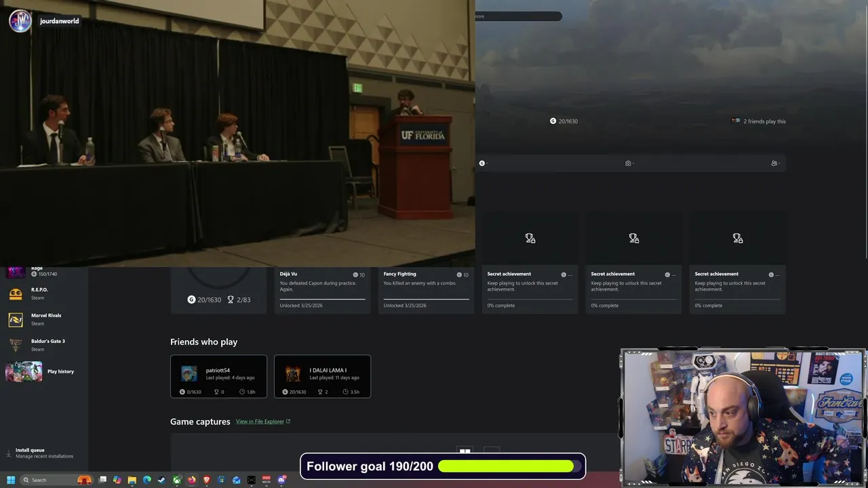
Task: Click the Voicemeeter taskbar icon
Action: coord(266,480)
